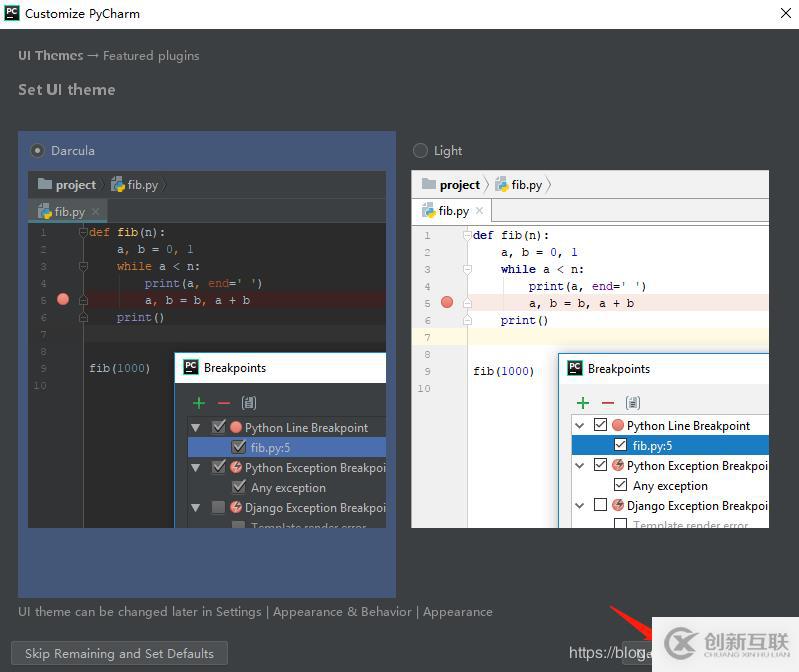Viewport: 799px width, 672px height.
Task: Click group-by icon in Light Breakpoints toolbar
Action: tap(633, 403)
